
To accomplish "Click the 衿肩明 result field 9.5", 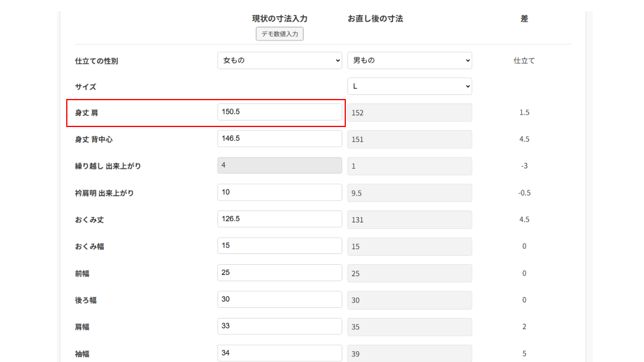I will click(410, 193).
